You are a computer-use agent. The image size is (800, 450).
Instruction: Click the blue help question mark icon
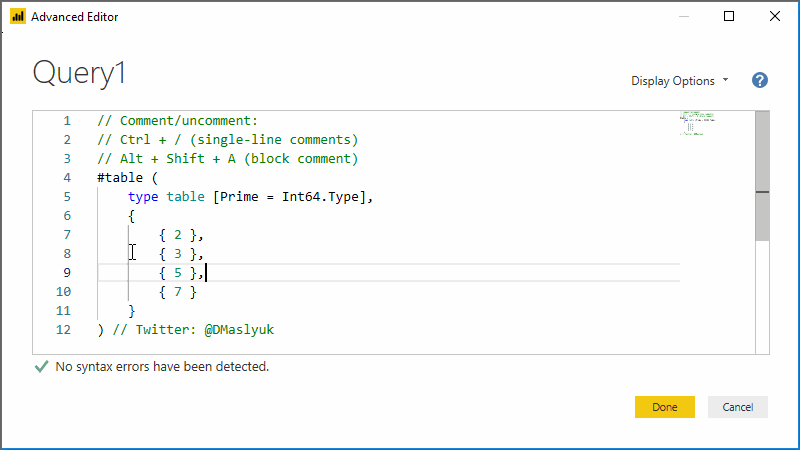coord(760,80)
